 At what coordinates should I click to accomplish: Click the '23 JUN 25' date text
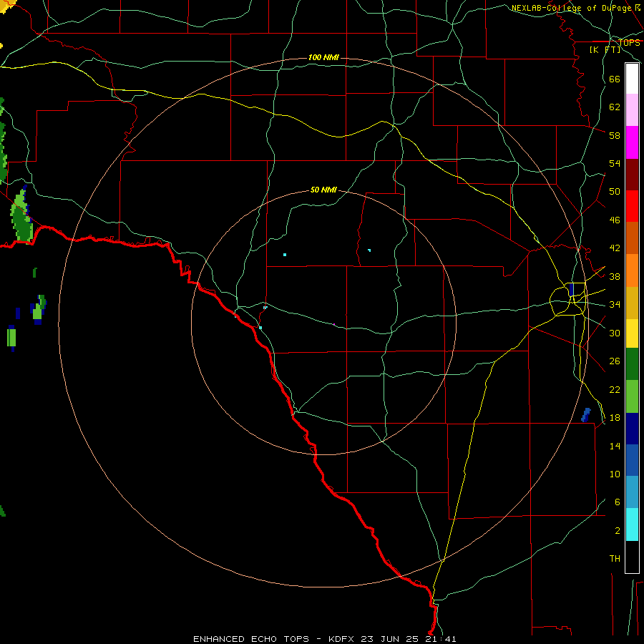[x=390, y=639]
